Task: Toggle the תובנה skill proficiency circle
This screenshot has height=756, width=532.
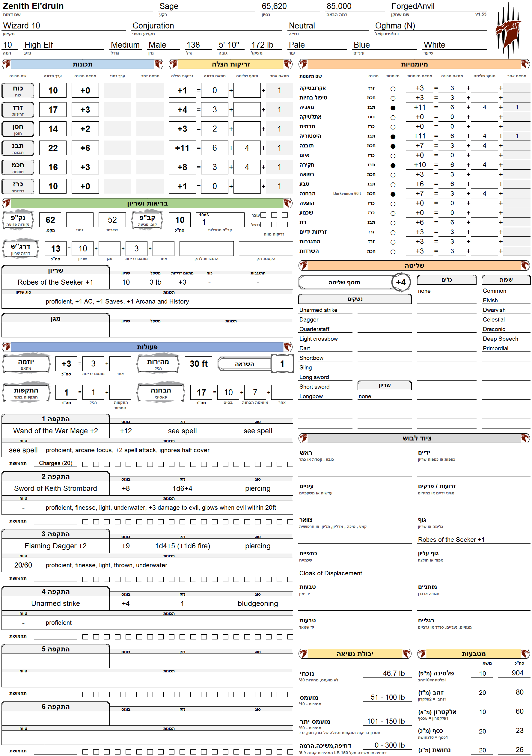Action: [x=393, y=146]
